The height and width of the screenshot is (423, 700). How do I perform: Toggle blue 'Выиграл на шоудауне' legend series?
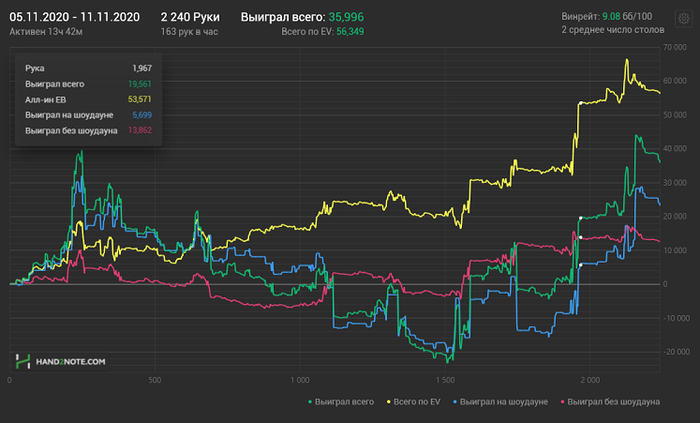[x=500, y=402]
